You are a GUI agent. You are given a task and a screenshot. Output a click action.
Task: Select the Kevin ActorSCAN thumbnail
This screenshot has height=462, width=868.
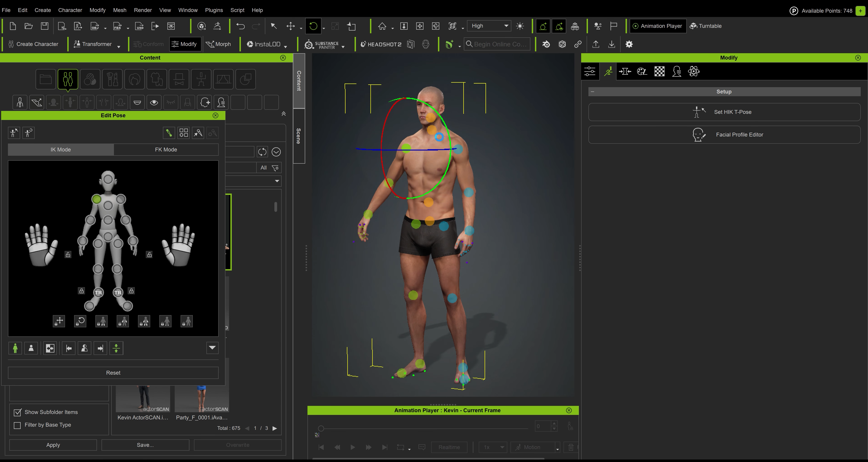[143, 399]
